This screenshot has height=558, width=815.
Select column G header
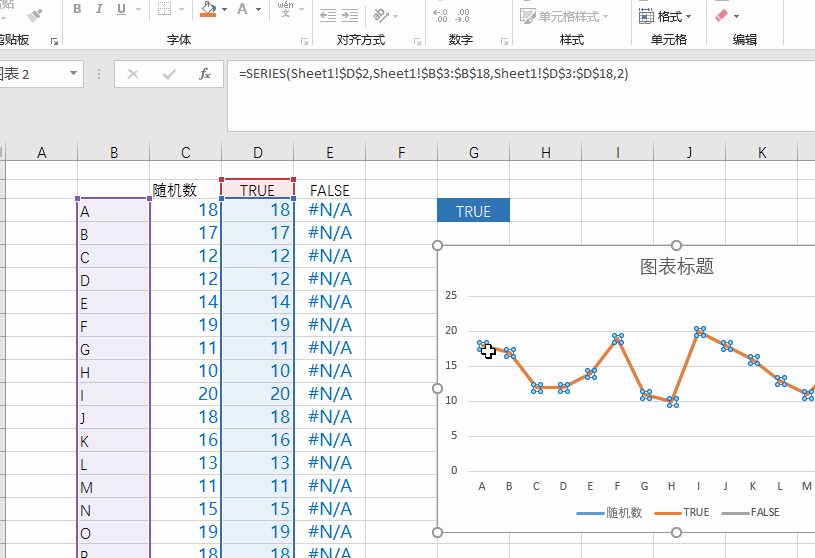click(474, 152)
